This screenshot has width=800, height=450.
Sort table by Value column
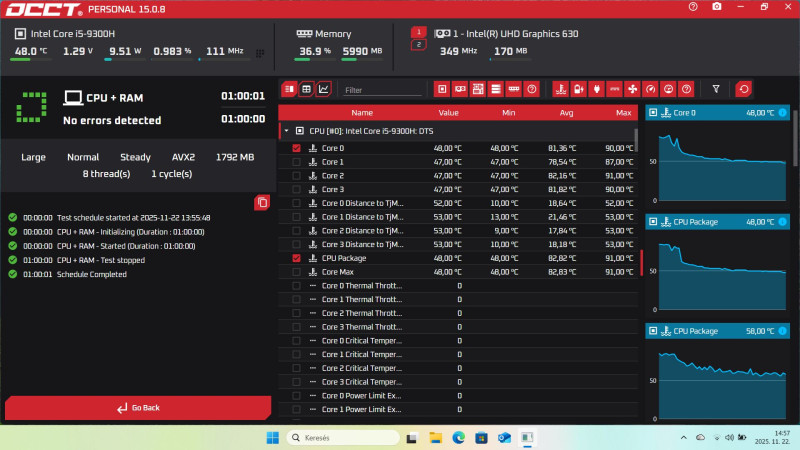448,113
